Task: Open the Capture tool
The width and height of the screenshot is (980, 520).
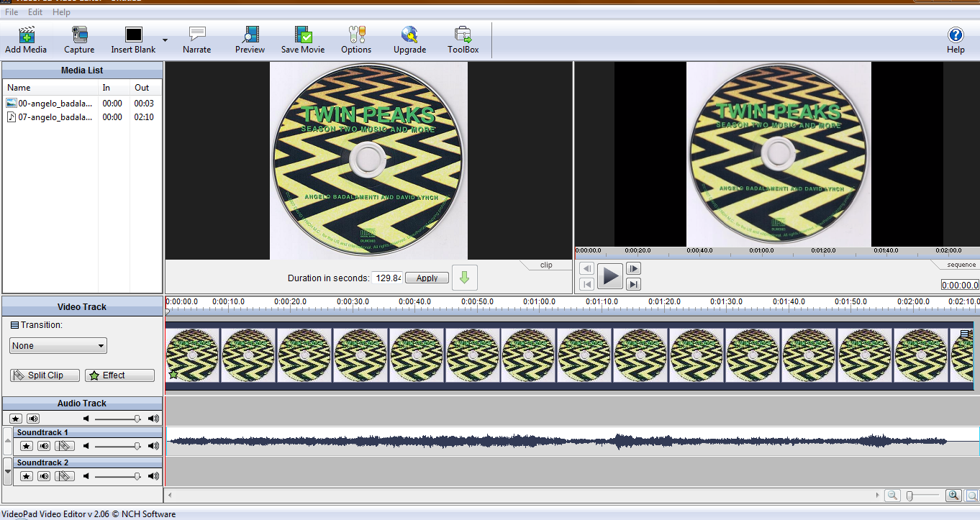Action: tap(79, 40)
